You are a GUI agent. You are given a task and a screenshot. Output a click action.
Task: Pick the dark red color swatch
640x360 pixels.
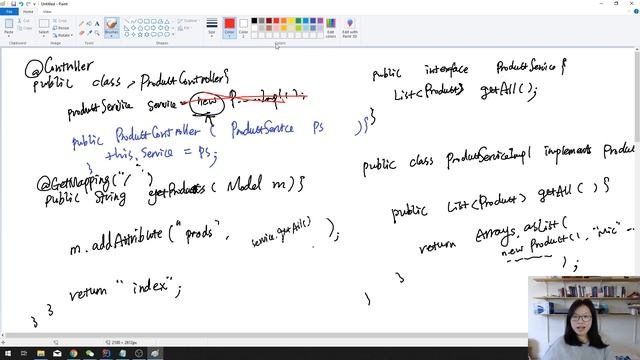click(x=269, y=20)
